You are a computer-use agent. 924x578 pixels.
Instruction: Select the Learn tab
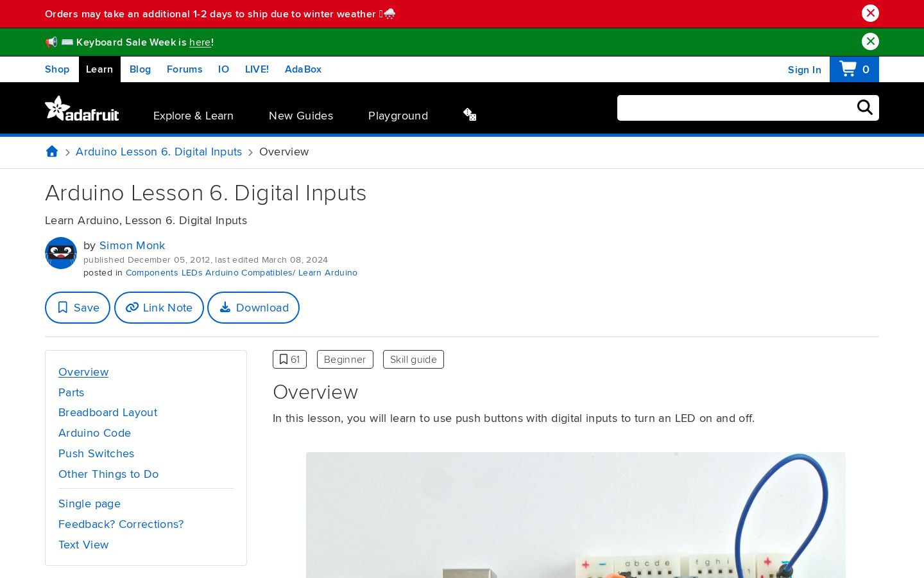[99, 69]
